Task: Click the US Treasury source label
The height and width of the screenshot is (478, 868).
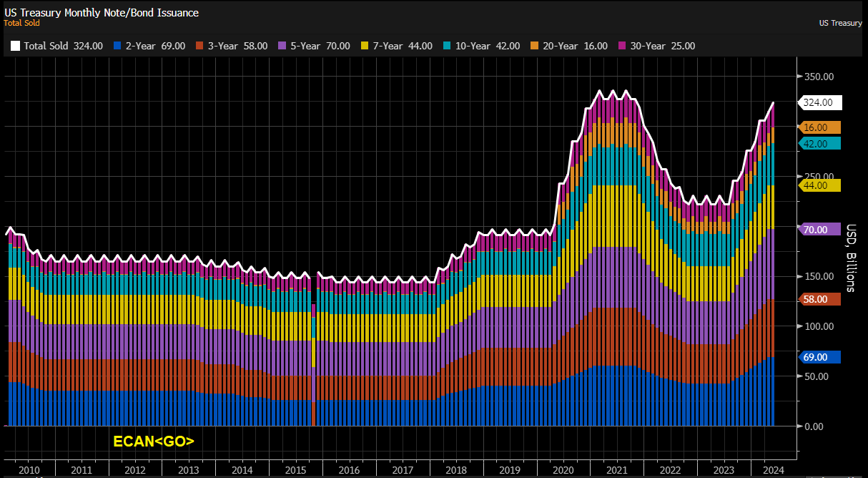Action: pos(840,24)
